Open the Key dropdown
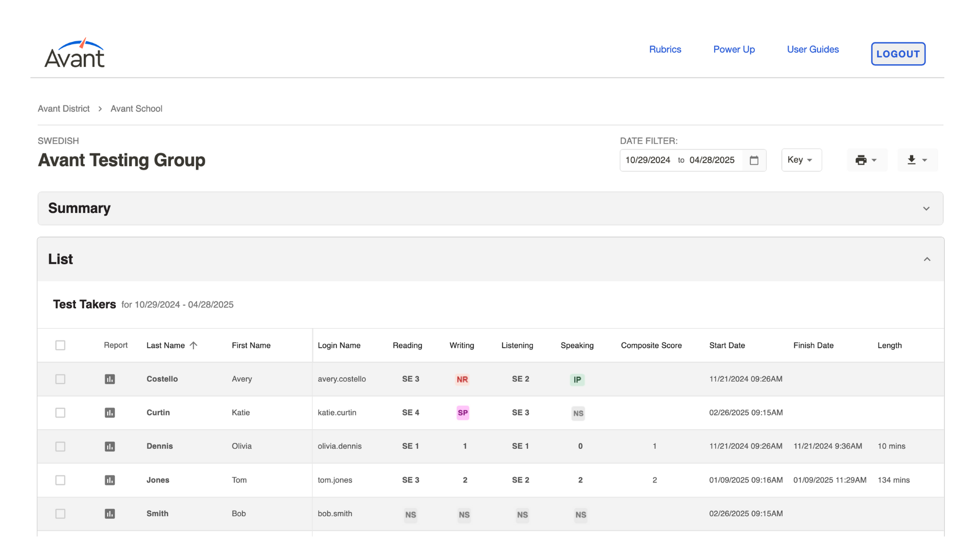 [801, 160]
